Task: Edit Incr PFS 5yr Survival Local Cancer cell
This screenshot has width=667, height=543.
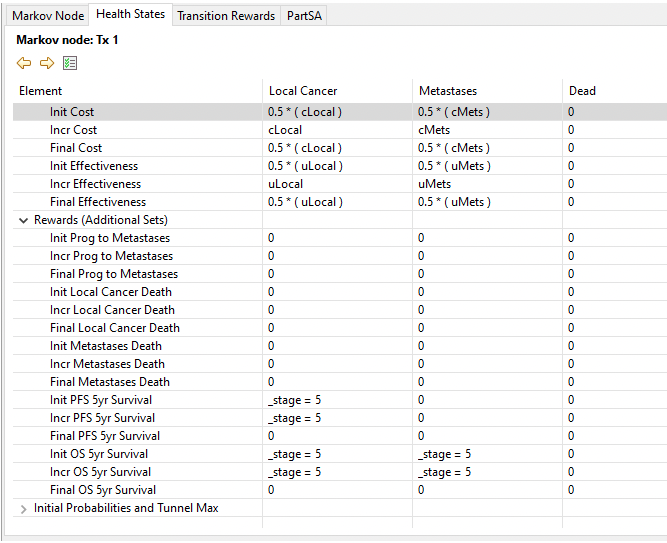Action: coord(337,418)
